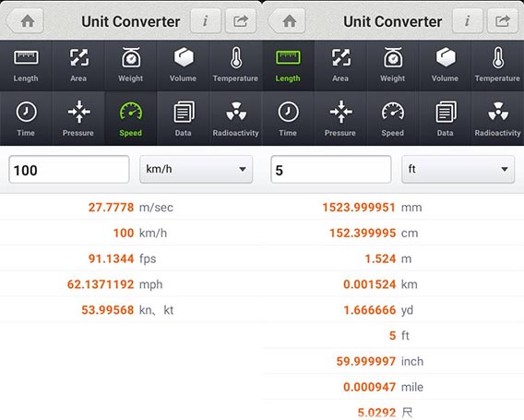
Task: Select highlighted Speed category in left screen
Action: [x=131, y=118]
